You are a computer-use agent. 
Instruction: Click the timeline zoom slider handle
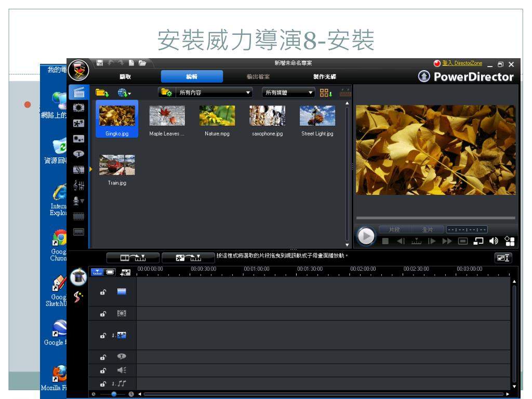point(114,394)
